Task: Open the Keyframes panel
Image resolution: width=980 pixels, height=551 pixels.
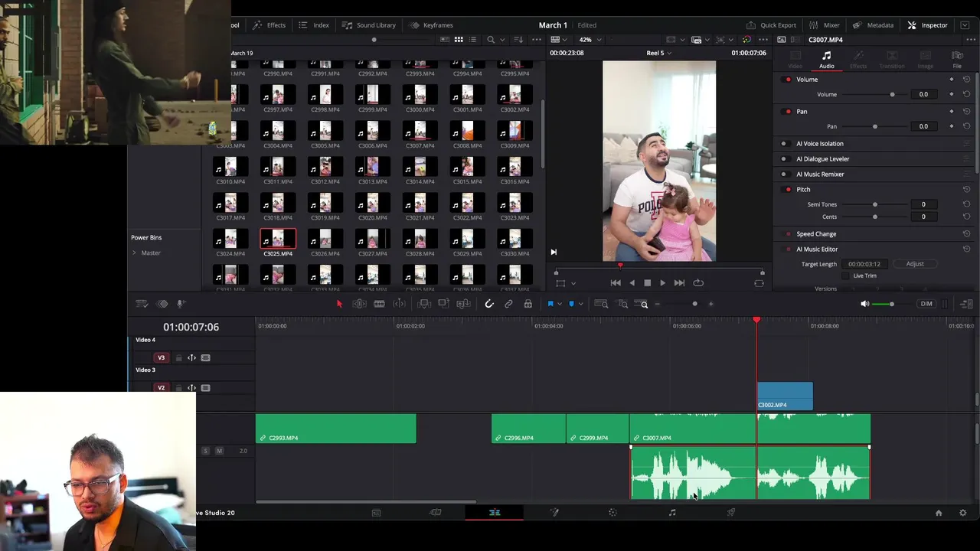Action: pyautogui.click(x=431, y=25)
